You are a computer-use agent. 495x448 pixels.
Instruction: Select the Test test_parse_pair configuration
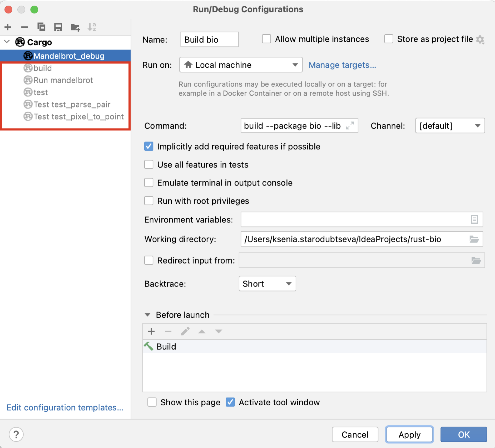click(x=72, y=104)
